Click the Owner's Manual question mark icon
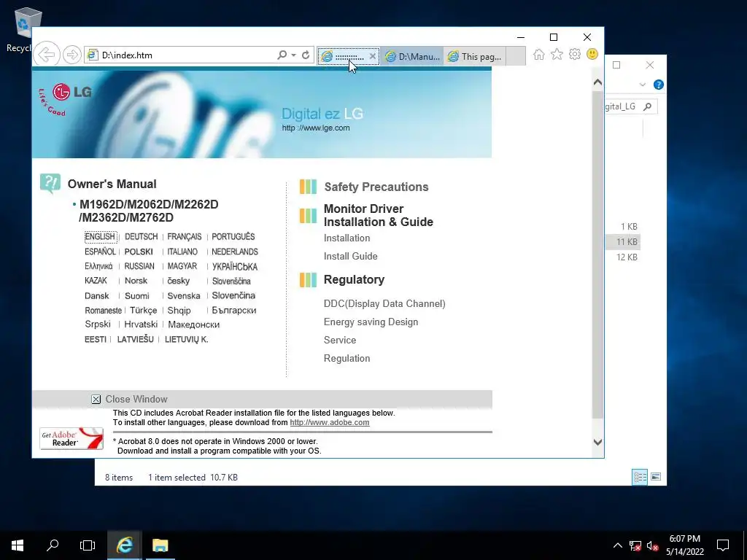 pos(50,183)
